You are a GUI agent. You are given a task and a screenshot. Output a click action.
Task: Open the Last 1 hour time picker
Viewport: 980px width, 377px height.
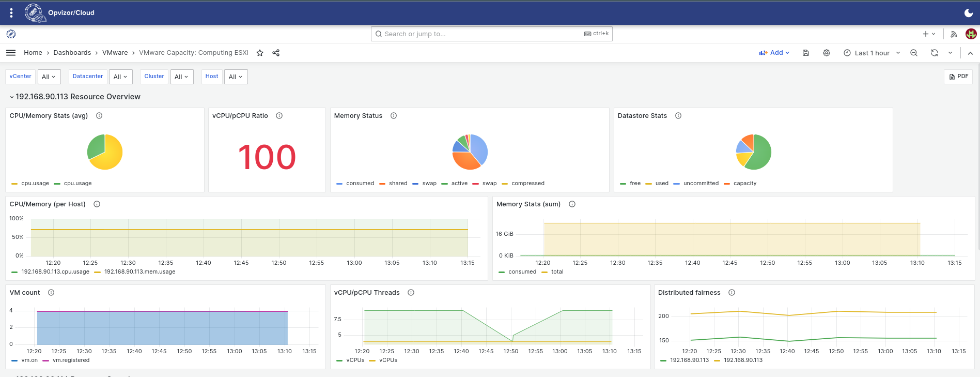[872, 53]
